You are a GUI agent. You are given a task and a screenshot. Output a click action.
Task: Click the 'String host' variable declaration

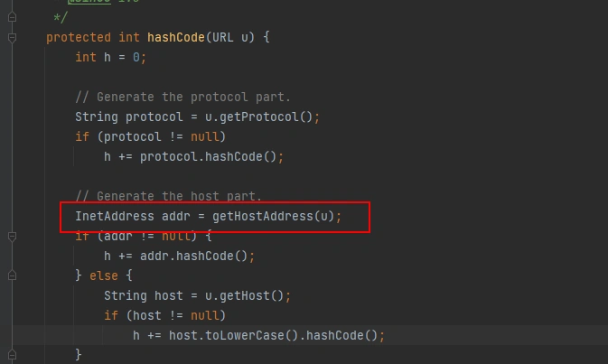pos(144,295)
